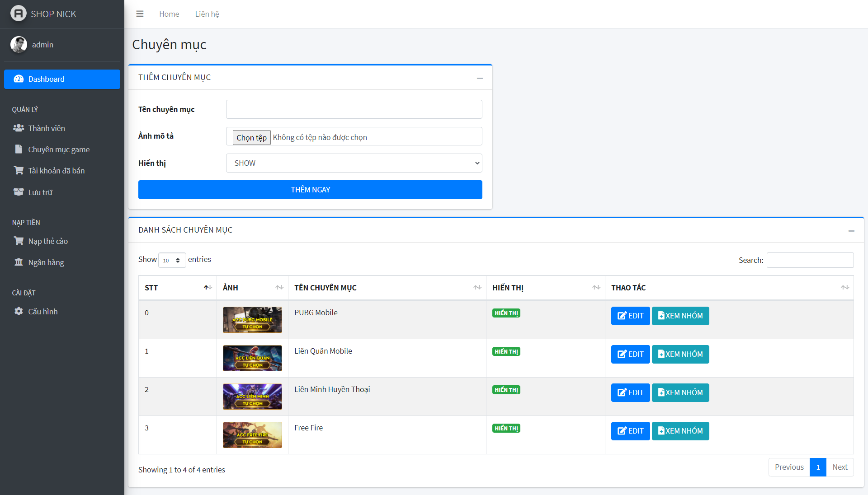Click the Chuyên mục game file icon
868x495 pixels.
coord(19,149)
